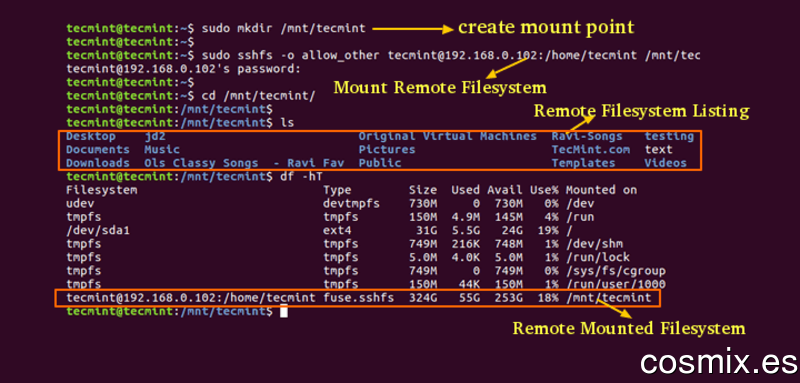Click the '24G' available value
Screen dimensions: 800x383
tap(512, 231)
